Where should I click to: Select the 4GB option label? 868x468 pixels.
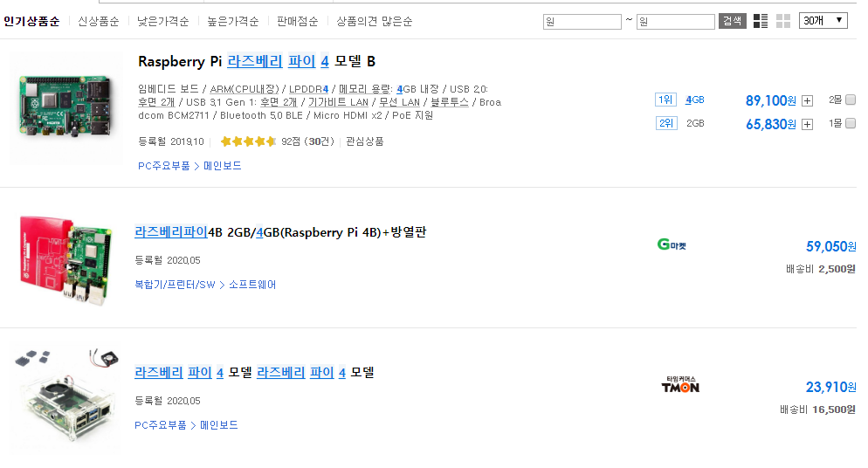click(695, 100)
